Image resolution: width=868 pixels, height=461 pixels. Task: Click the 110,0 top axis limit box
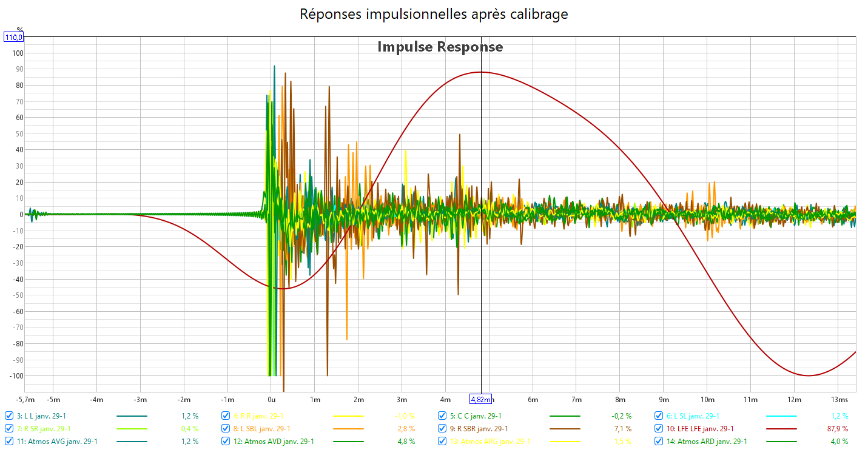click(14, 38)
